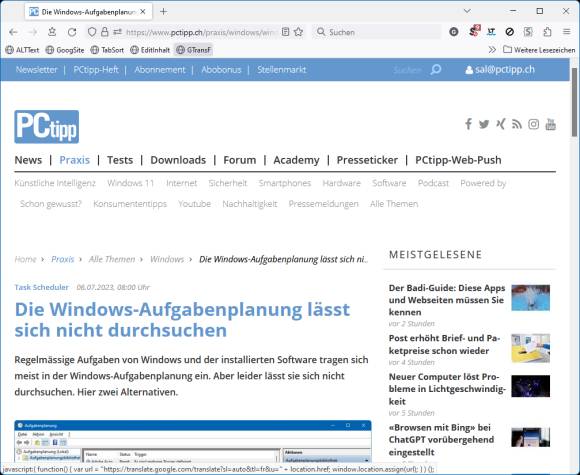Open the RSS feed icon
This screenshot has height=475, width=580.
(x=517, y=124)
